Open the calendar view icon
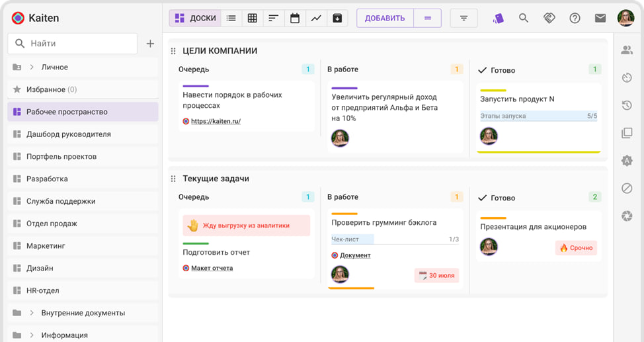This screenshot has width=644, height=342. (x=295, y=19)
